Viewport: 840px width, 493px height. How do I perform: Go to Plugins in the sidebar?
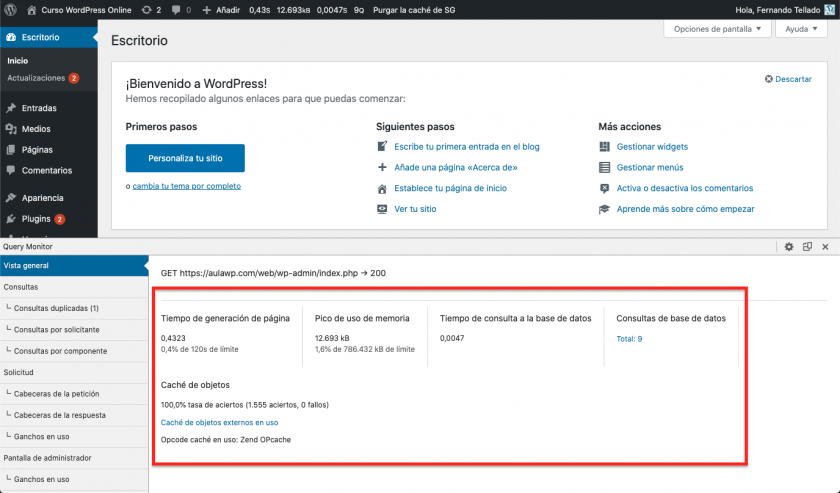point(37,219)
